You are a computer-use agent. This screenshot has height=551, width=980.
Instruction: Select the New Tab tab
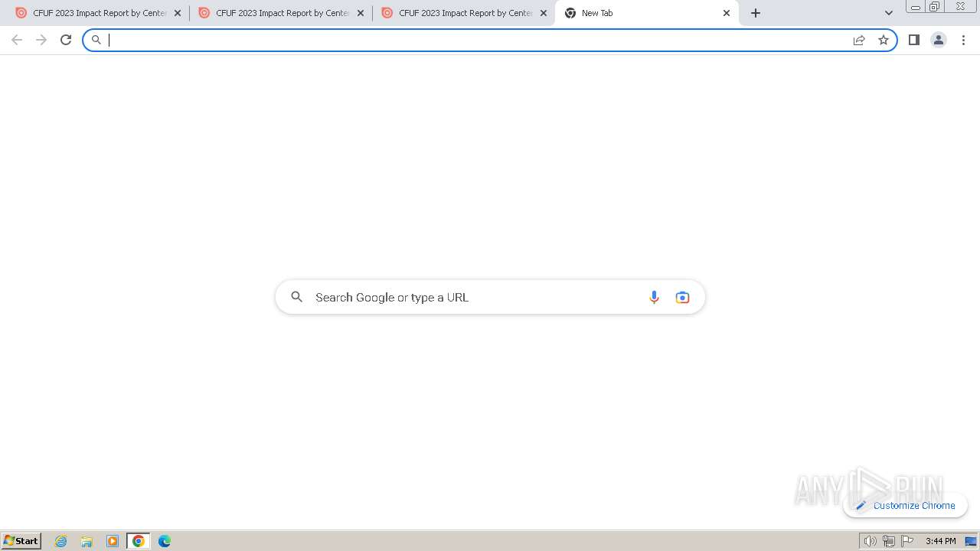647,13
